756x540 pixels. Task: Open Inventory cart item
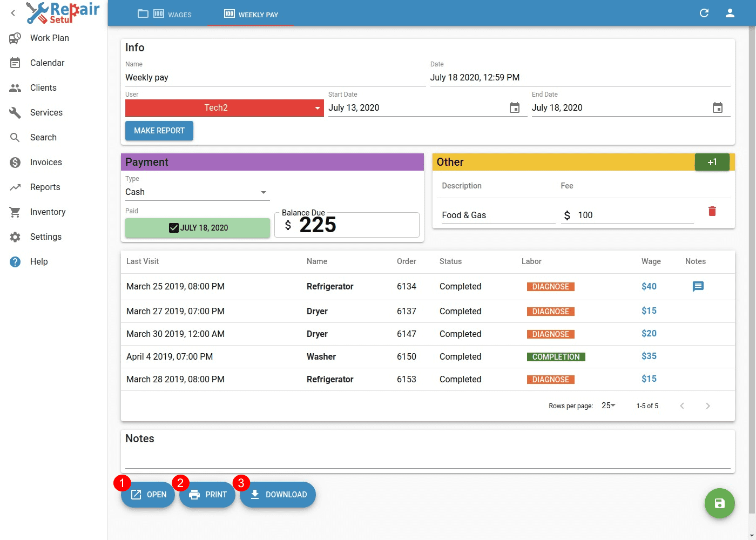point(53,212)
